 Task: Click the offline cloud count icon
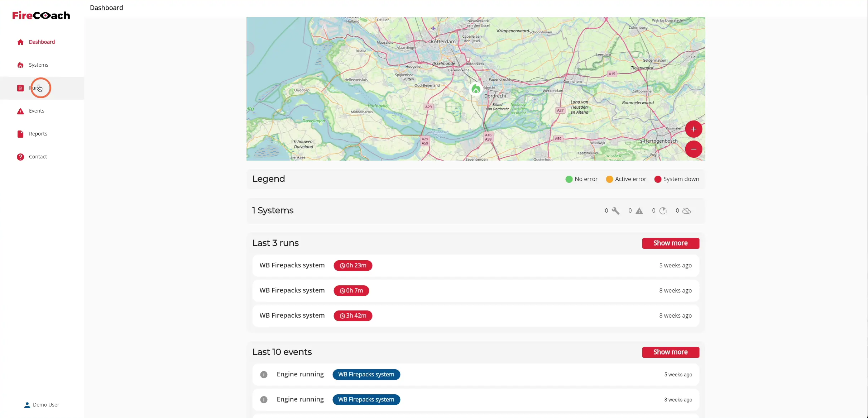(x=686, y=211)
